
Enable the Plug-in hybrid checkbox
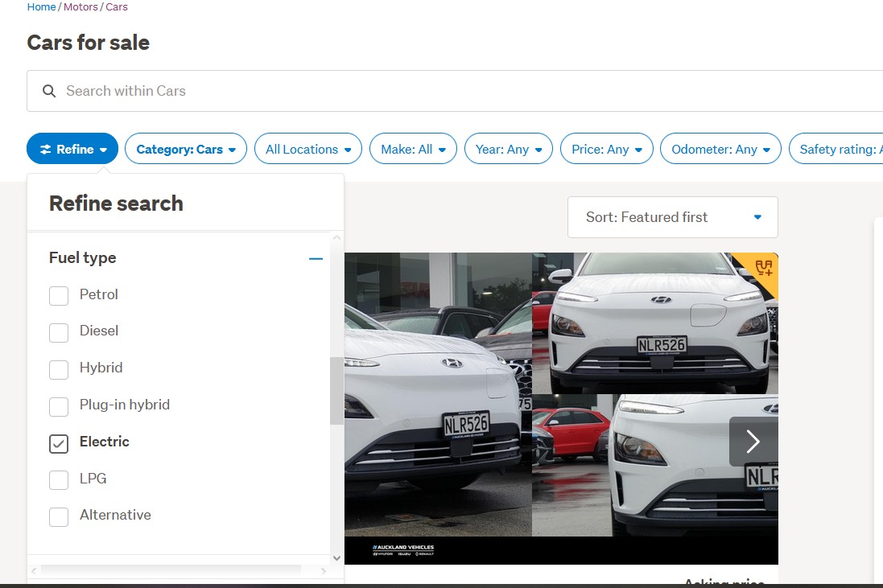(x=59, y=405)
